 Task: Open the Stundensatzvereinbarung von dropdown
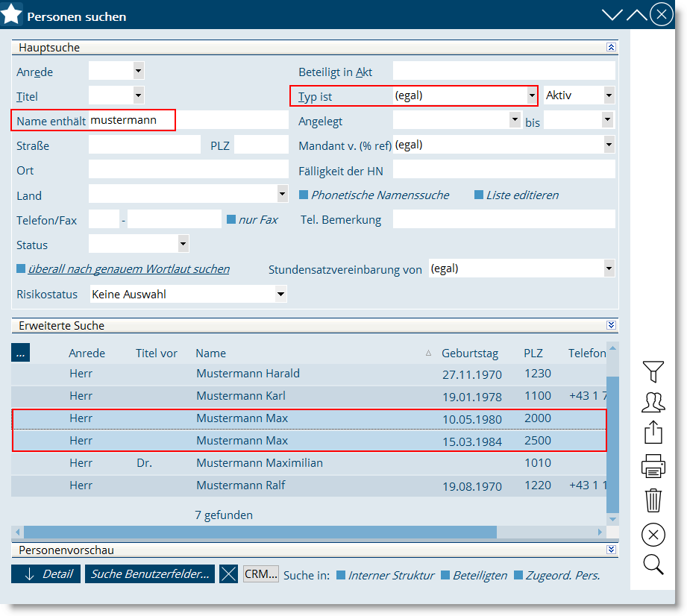pos(609,268)
